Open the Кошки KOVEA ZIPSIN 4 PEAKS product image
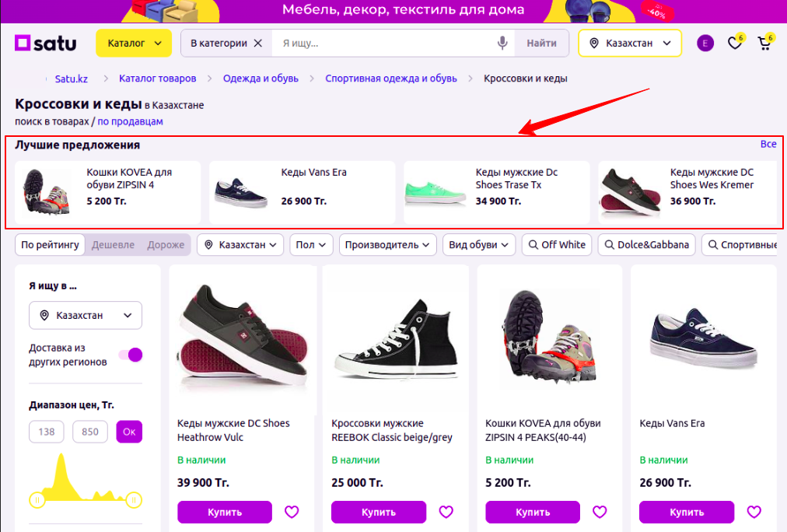Image resolution: width=787 pixels, height=532 pixels. 550,339
